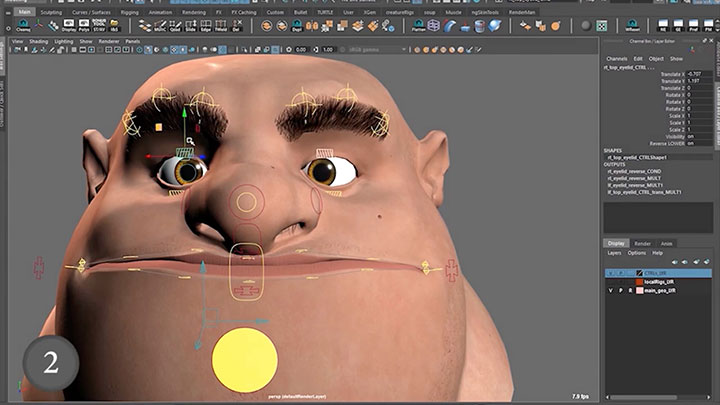Click the H&S folder shelf icon
Screen dimensions: 720x405
(114, 25)
